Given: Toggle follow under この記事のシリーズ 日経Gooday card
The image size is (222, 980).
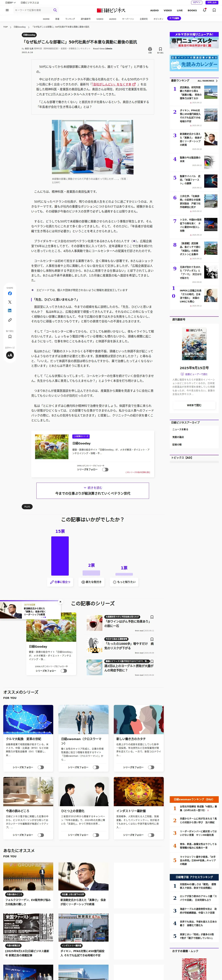Looking at the screenshot, I should [x=64, y=671].
